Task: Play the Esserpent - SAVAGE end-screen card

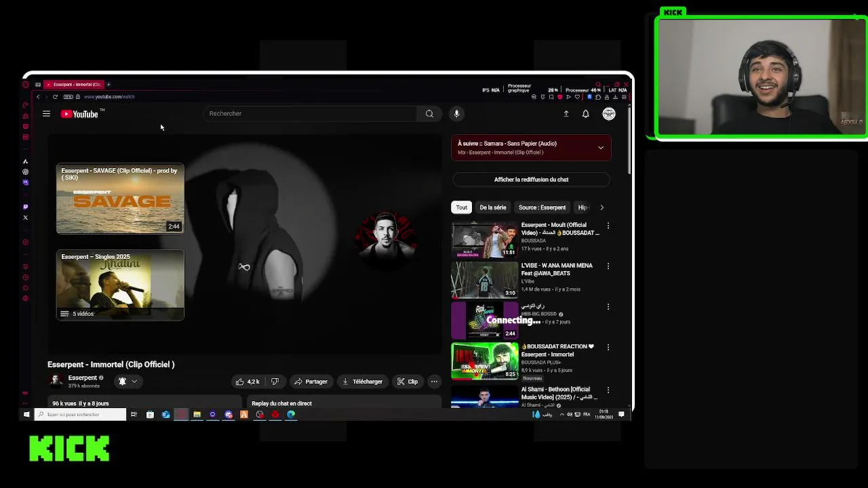Action: click(120, 199)
